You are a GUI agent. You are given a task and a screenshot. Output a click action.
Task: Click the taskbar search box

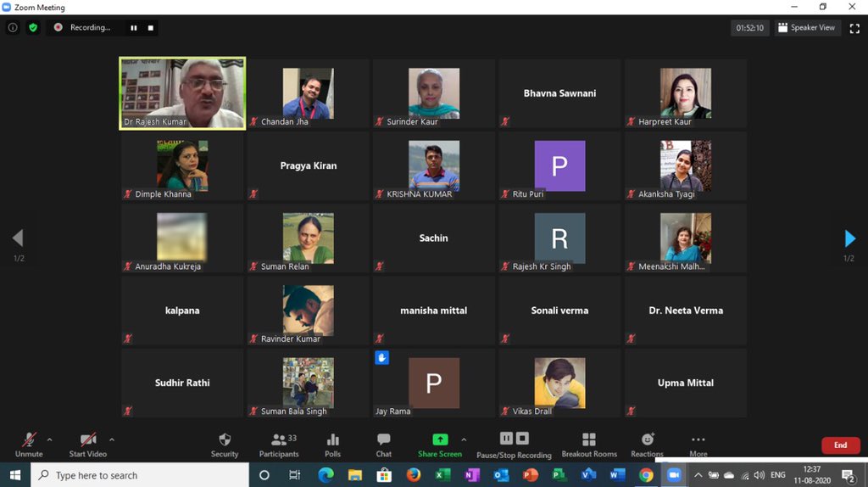tap(140, 475)
